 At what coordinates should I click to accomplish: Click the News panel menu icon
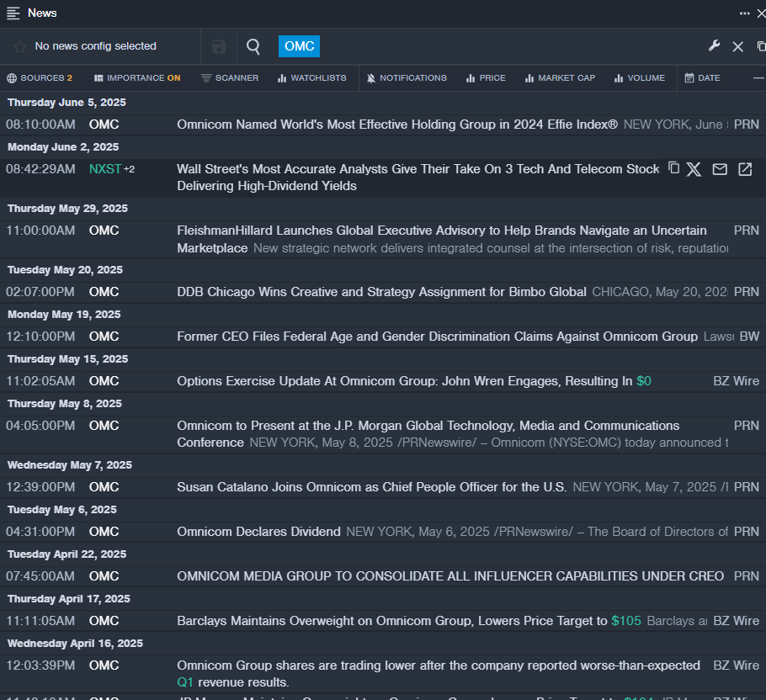coord(13,13)
